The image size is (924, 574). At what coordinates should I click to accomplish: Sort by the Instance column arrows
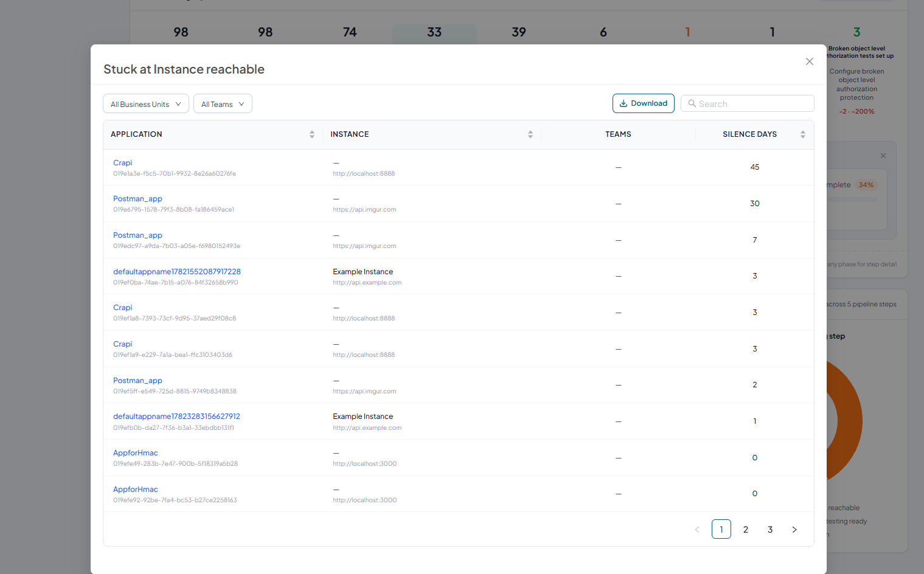530,134
